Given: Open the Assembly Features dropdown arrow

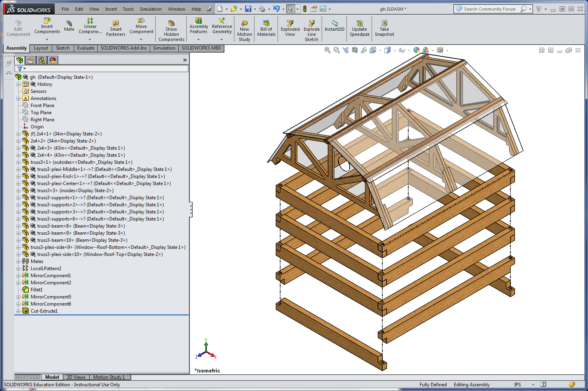Looking at the screenshot, I should pos(198,39).
